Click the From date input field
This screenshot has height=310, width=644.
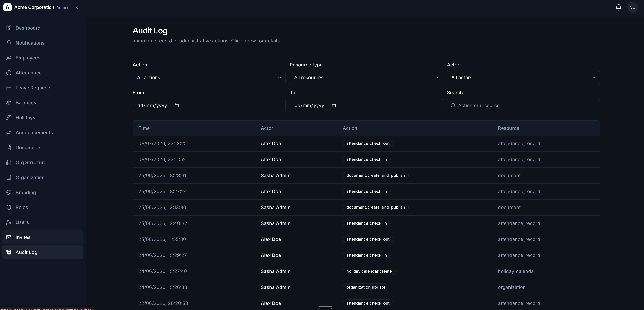209,105
